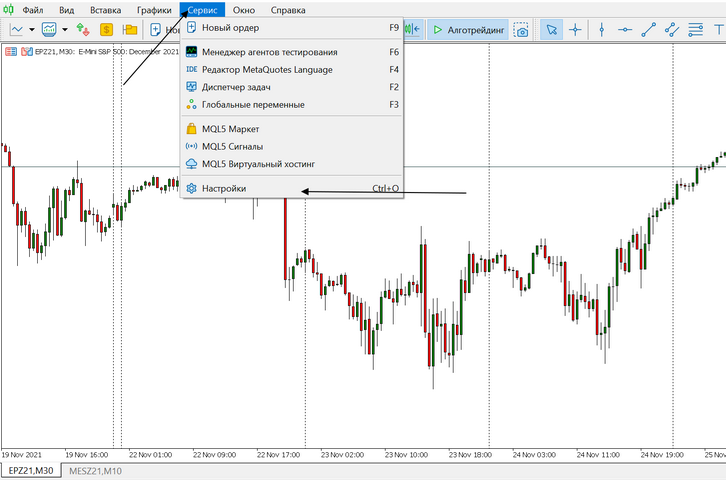The width and height of the screenshot is (726, 480).
Task: Click the green-red arrows trade icon
Action: pos(83,30)
